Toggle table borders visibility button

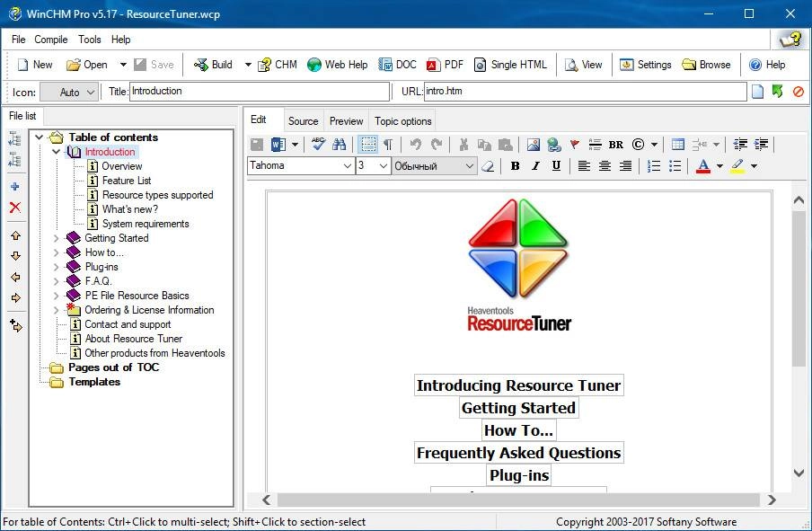tap(367, 145)
